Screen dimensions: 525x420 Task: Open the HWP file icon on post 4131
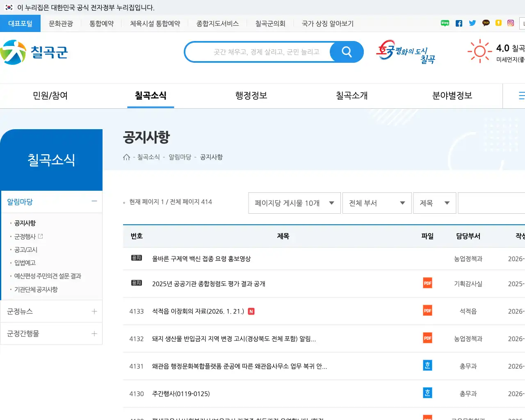point(427,365)
